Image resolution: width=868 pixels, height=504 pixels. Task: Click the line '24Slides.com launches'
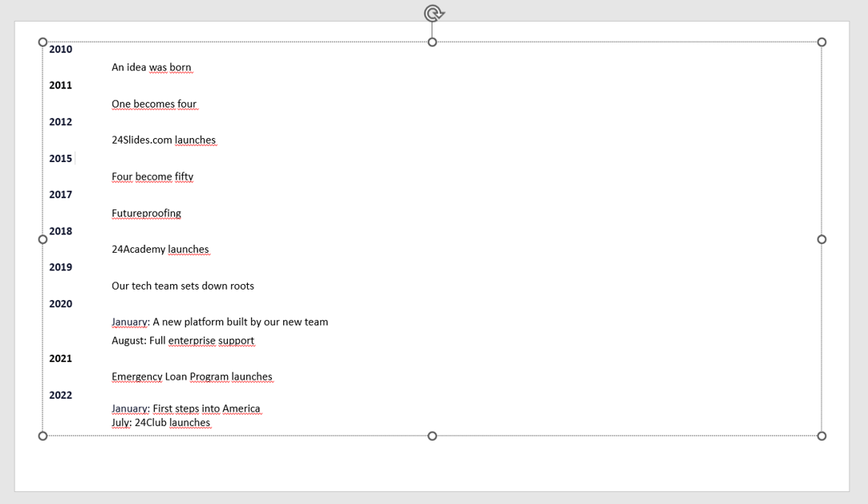tap(164, 140)
